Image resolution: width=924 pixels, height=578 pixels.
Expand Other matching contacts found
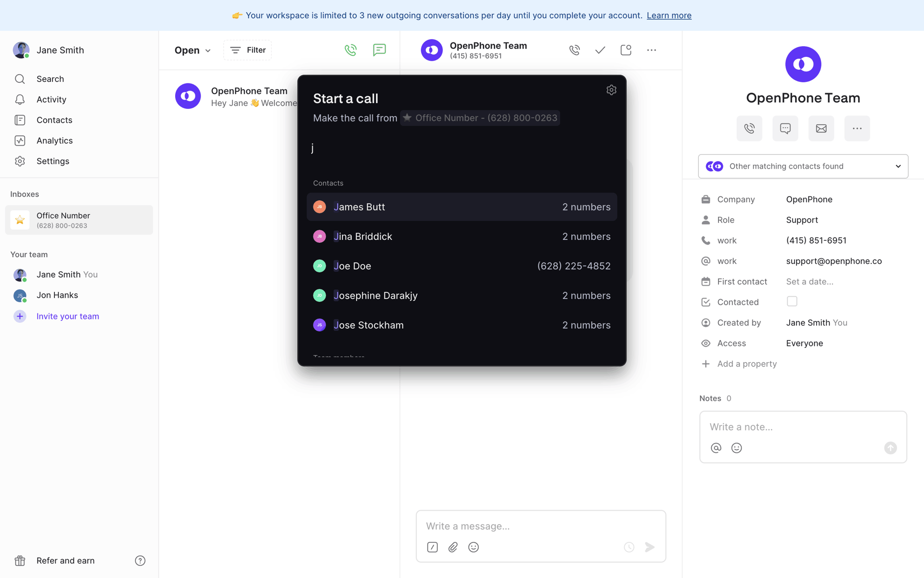click(x=803, y=166)
